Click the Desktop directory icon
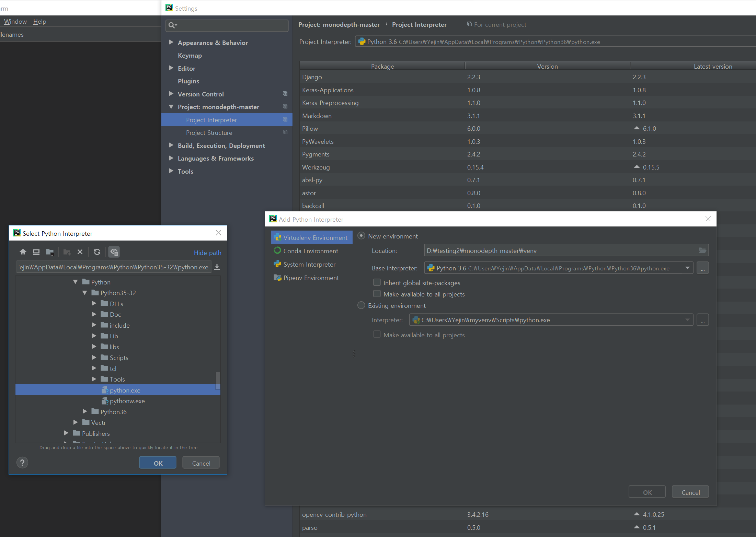Viewport: 756px width, 537px height. tap(36, 252)
